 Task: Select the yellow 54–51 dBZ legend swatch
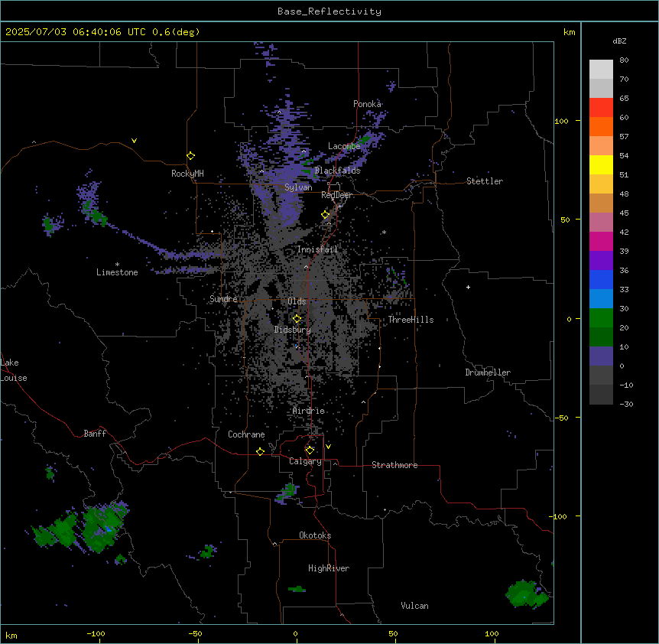[x=601, y=164]
